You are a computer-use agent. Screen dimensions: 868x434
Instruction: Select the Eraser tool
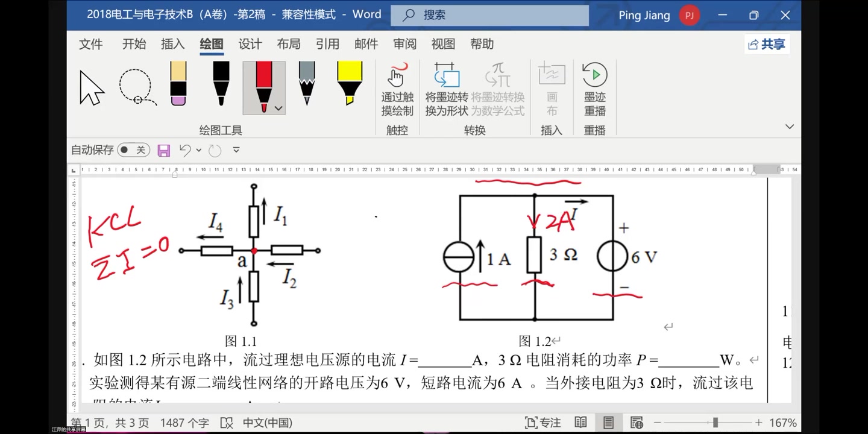178,84
